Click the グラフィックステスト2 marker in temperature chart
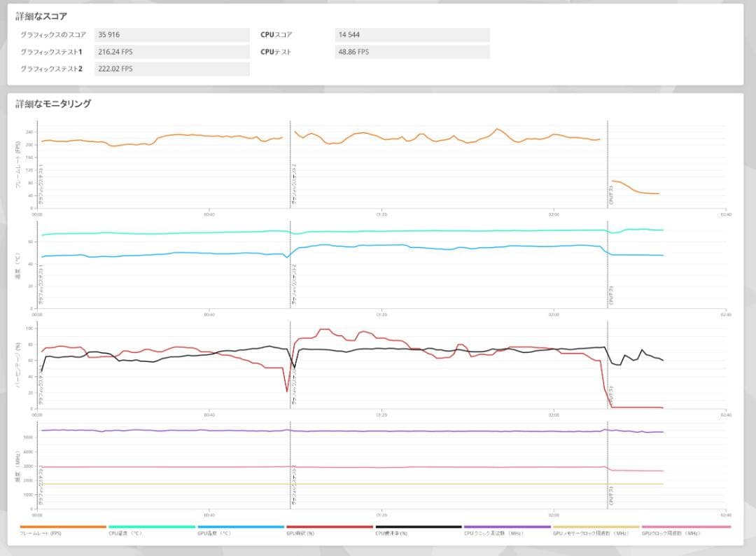 pyautogui.click(x=294, y=283)
